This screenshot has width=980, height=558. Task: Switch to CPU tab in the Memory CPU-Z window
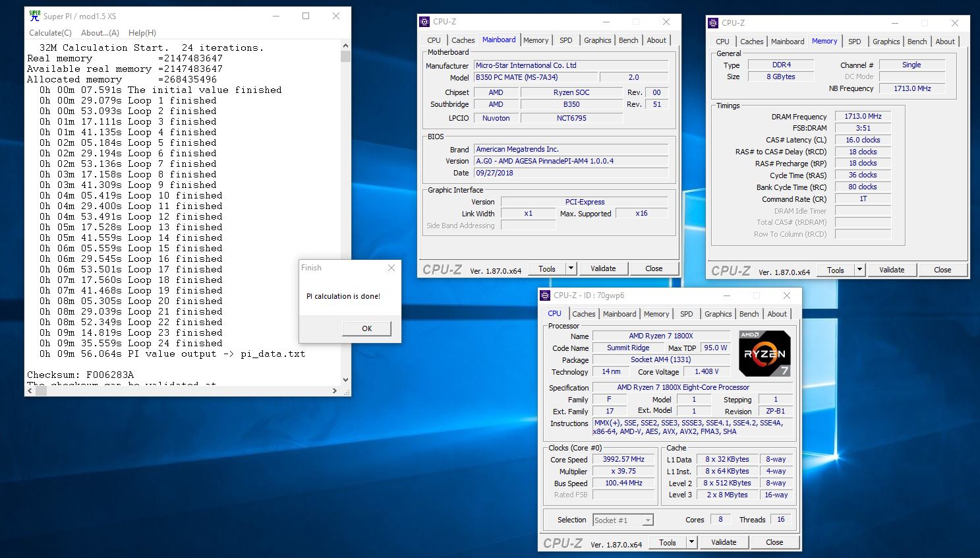coord(723,42)
